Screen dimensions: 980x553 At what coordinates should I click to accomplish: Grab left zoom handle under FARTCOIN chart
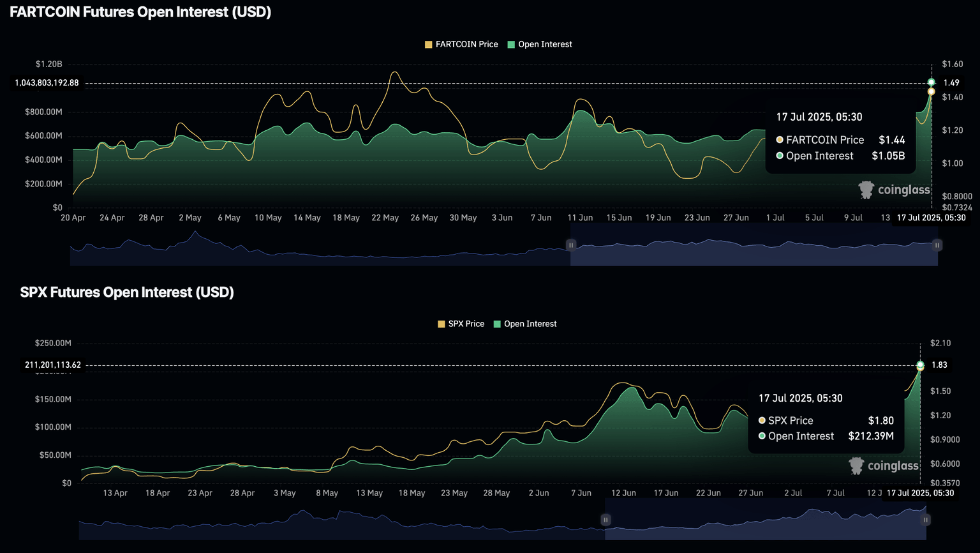571,245
